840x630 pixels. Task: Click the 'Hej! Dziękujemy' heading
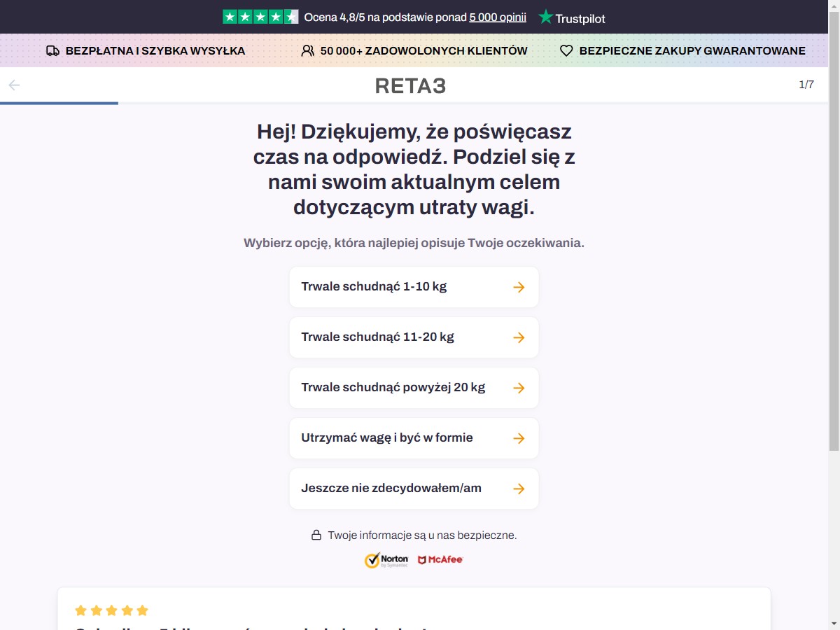414,169
